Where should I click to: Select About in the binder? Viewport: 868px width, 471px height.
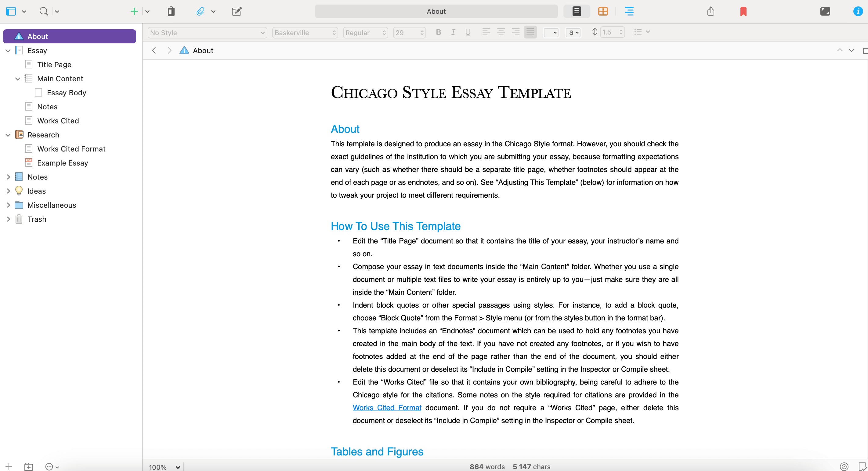[69, 36]
